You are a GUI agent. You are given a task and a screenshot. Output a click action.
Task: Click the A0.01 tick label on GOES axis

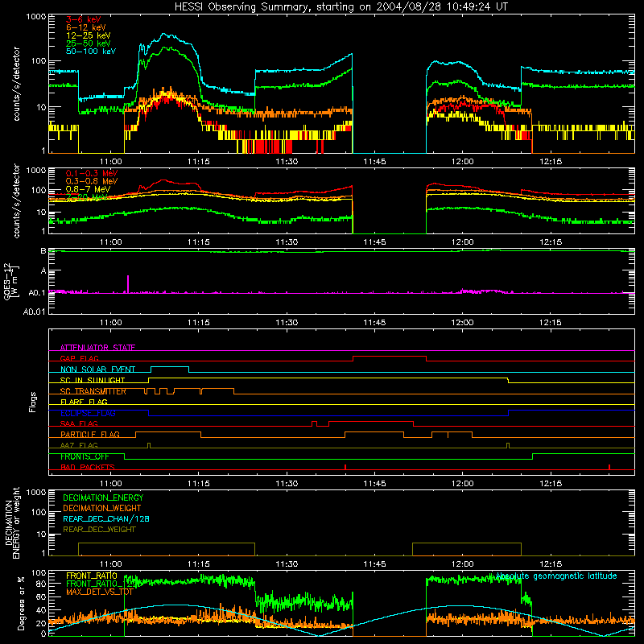[x=34, y=312]
